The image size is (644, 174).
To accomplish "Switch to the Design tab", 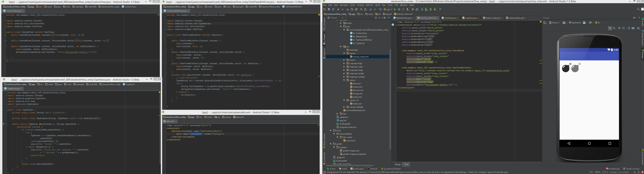I will point(398,164).
